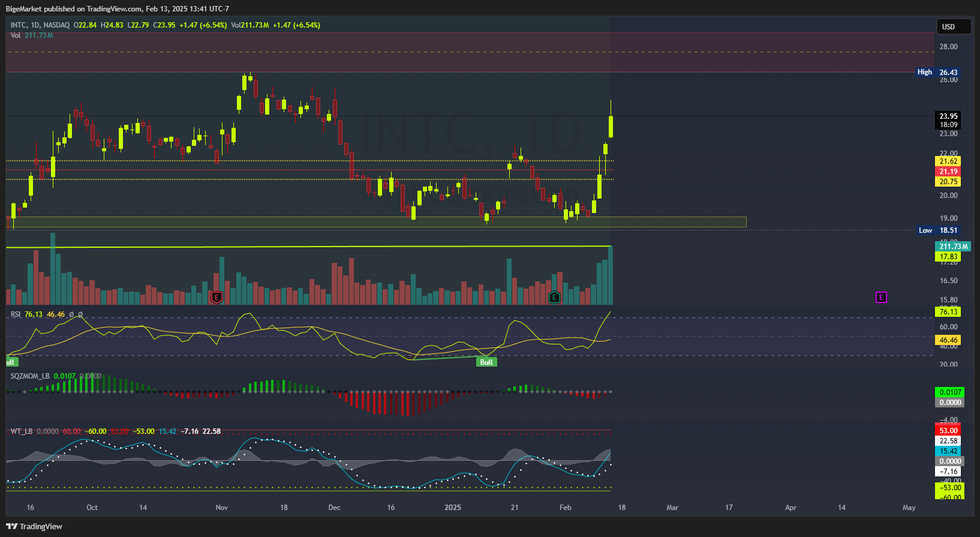The height and width of the screenshot is (537, 980).
Task: Click the May date label on the time axis
Action: [909, 508]
